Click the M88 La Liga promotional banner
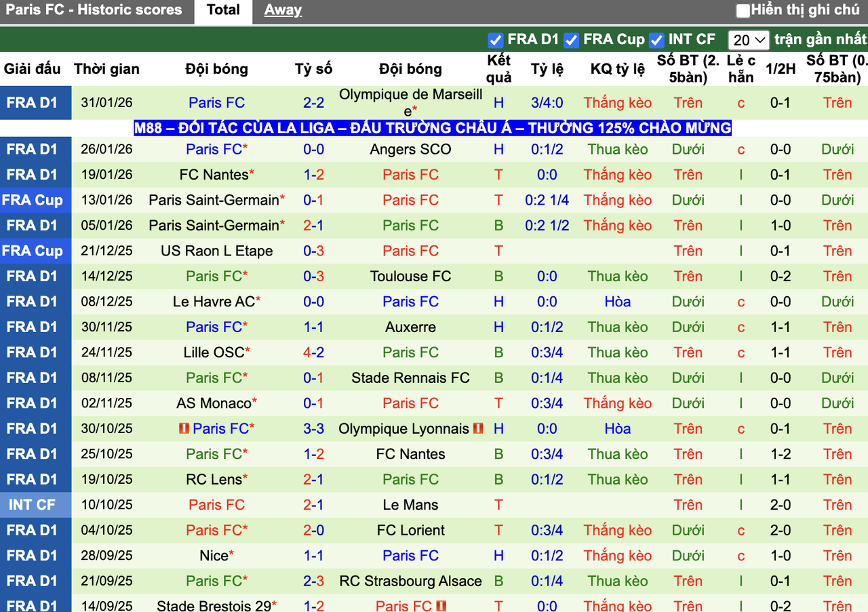Image resolution: width=868 pixels, height=612 pixels. [433, 127]
